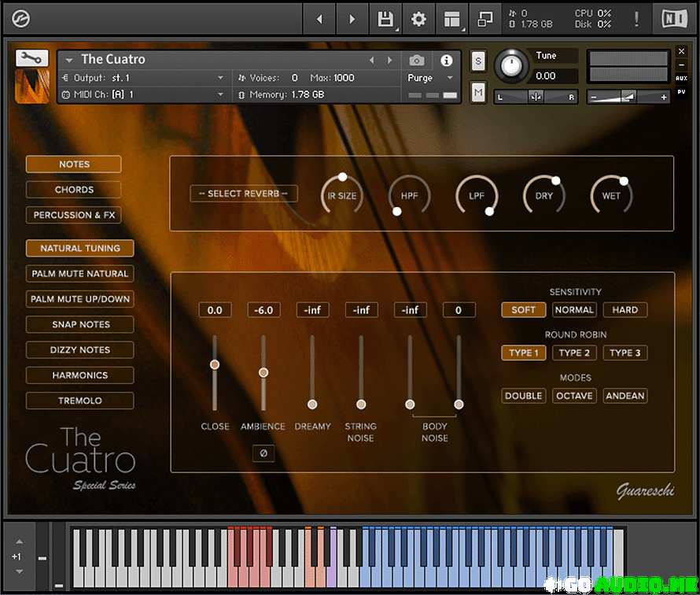Solo the instrument with S button
Screen dimensions: 700x595
click(478, 61)
